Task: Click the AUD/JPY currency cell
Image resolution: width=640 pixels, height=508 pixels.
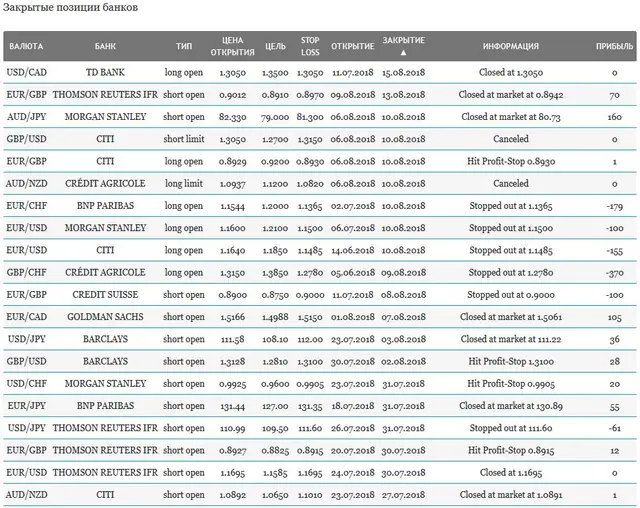Action: coord(27,117)
